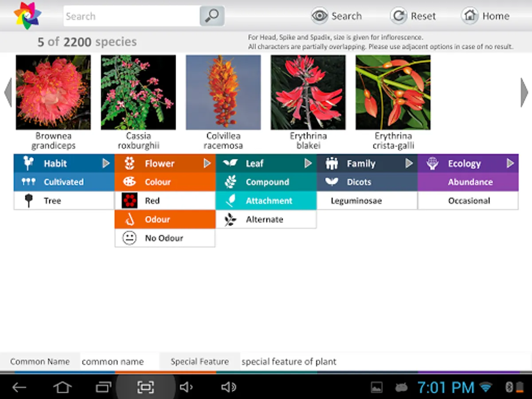
Task: Click the Leaf category icon
Action: [x=230, y=164]
